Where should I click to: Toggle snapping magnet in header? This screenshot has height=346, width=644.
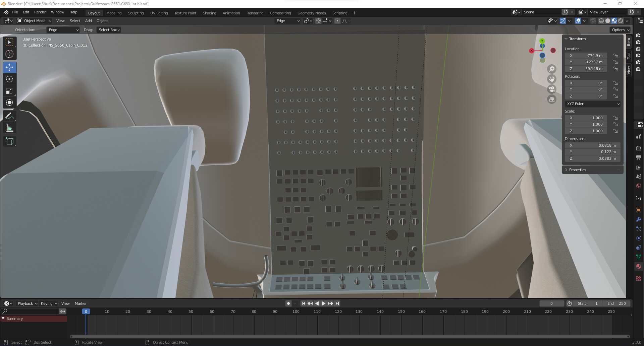318,21
